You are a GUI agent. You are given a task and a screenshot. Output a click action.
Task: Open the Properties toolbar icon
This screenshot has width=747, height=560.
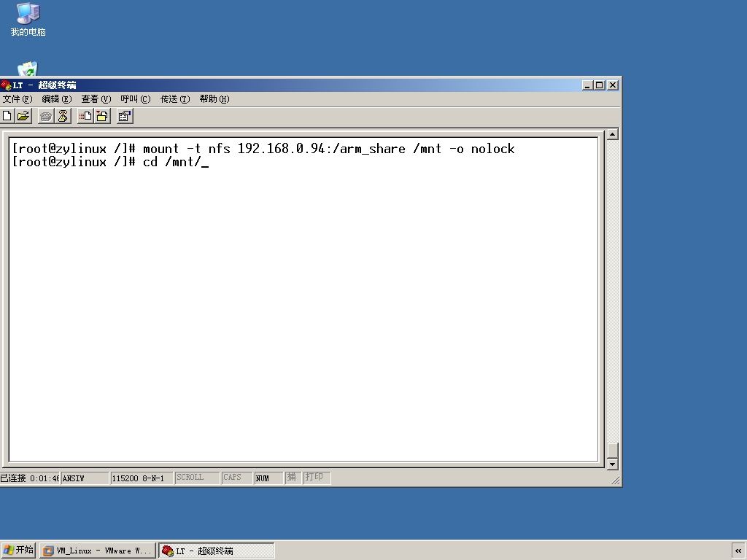(x=125, y=116)
